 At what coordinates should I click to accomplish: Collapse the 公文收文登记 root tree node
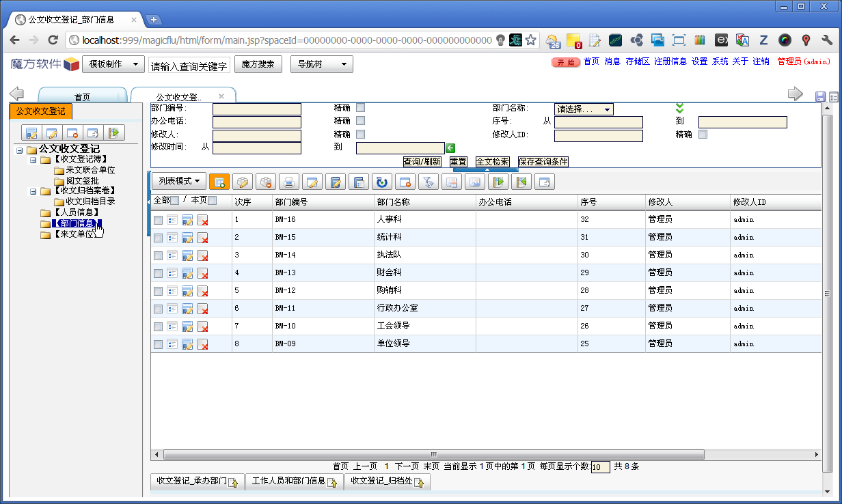point(19,150)
